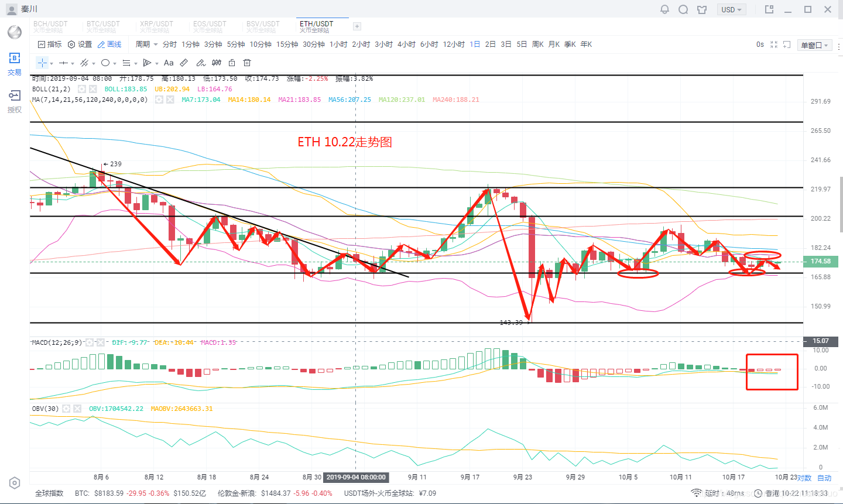Click the pop-out window icon
The image size is (843, 504).
point(769,9)
